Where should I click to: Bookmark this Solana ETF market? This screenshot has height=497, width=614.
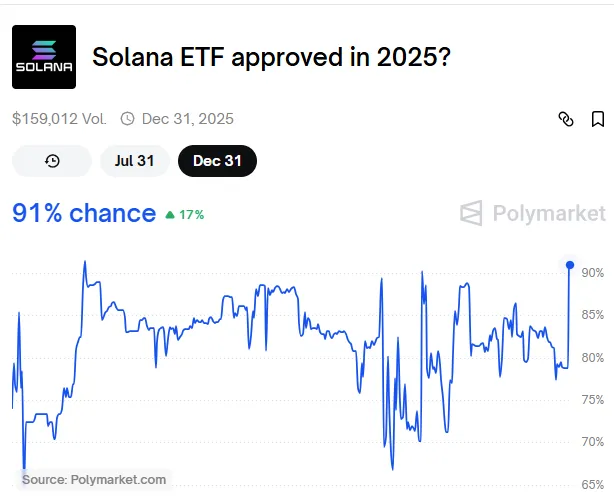[598, 119]
